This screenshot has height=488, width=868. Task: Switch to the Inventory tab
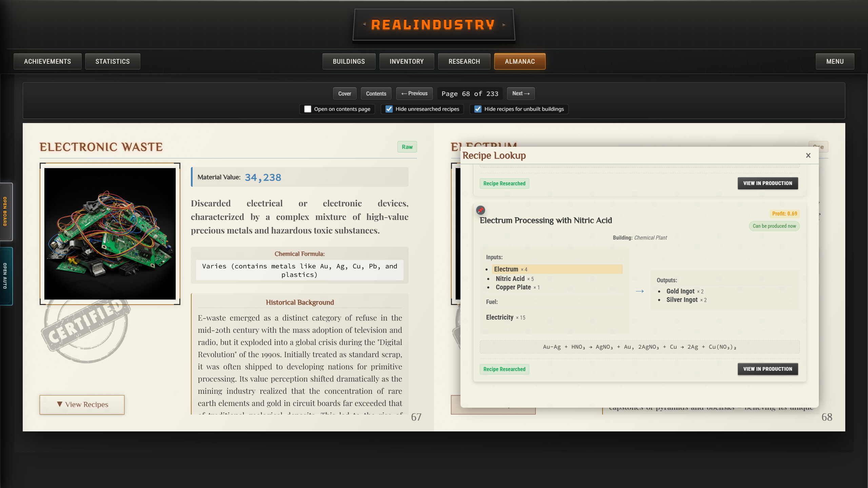pos(407,61)
